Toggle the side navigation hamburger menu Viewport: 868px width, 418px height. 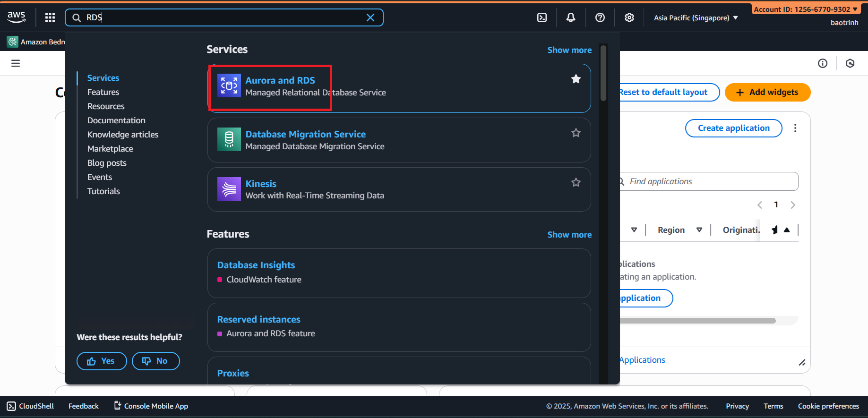pos(16,63)
